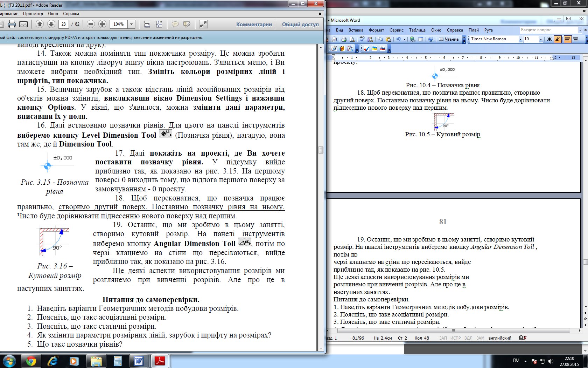
Task: Toggle center alignment in Word
Action: 576,39
